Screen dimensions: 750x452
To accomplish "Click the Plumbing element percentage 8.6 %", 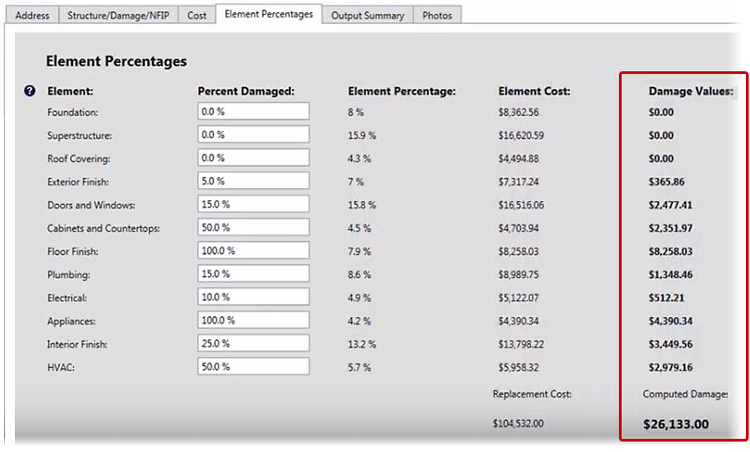I will (359, 275).
